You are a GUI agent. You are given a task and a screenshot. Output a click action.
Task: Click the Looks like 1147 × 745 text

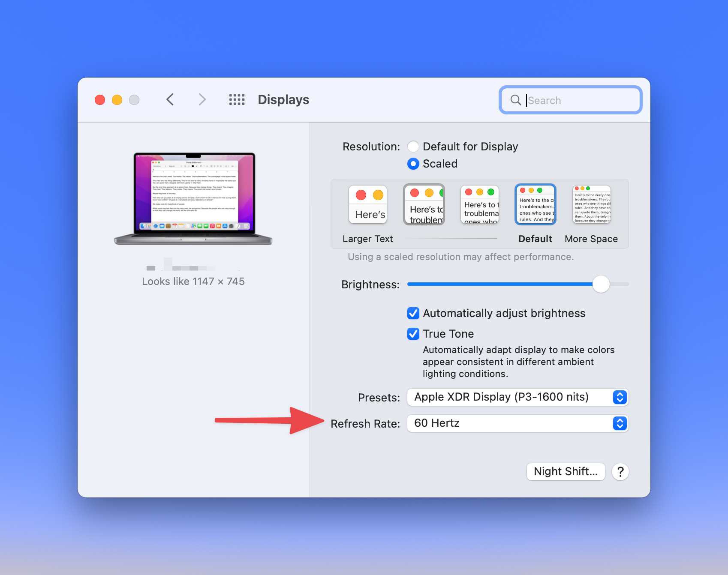pyautogui.click(x=193, y=282)
